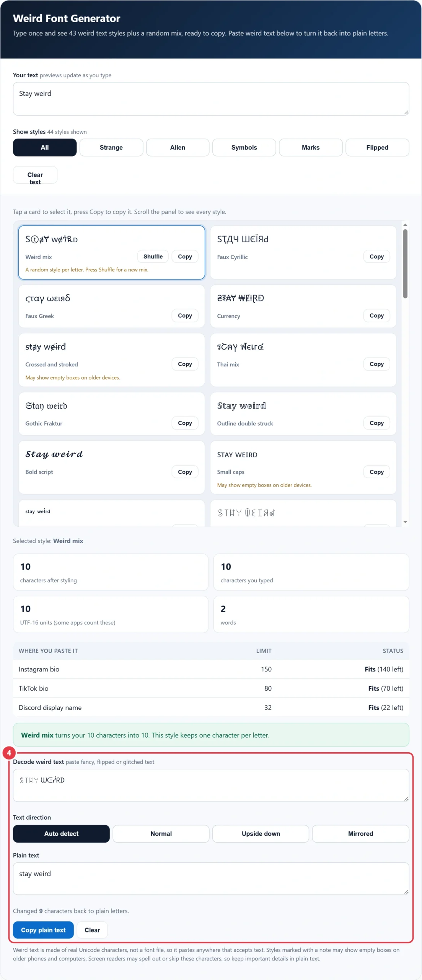Choose Normal text direction
The height and width of the screenshot is (980, 422).
[161, 833]
